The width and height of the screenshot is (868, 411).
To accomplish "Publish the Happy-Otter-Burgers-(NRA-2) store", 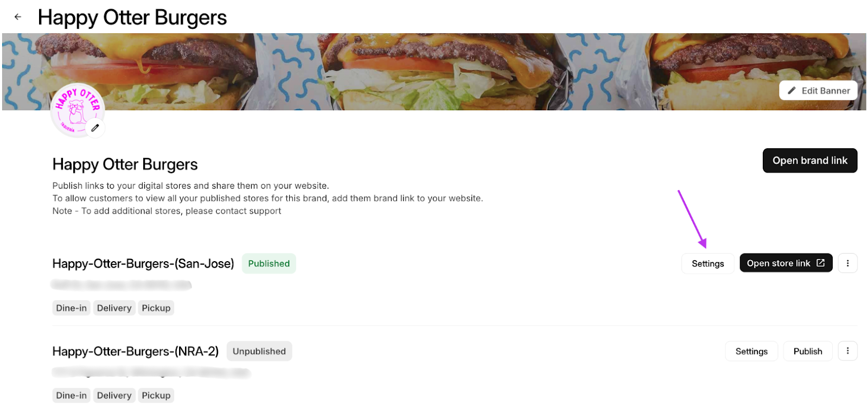I will click(x=807, y=351).
